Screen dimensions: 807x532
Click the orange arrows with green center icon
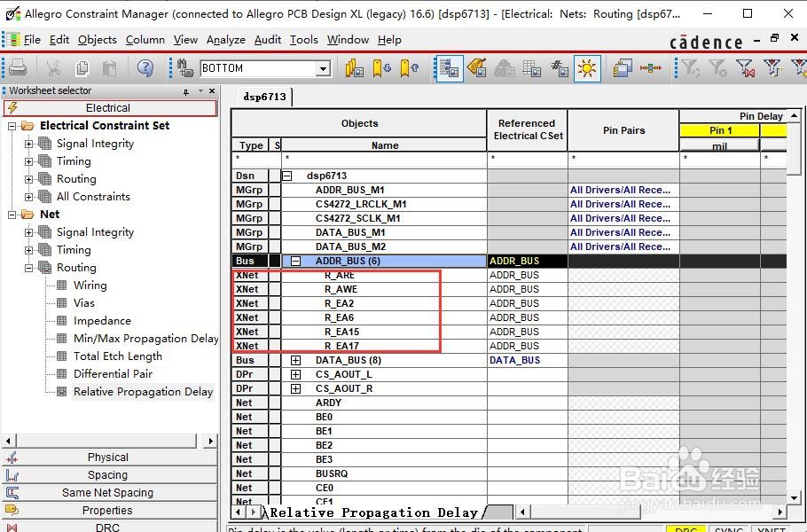(x=651, y=68)
